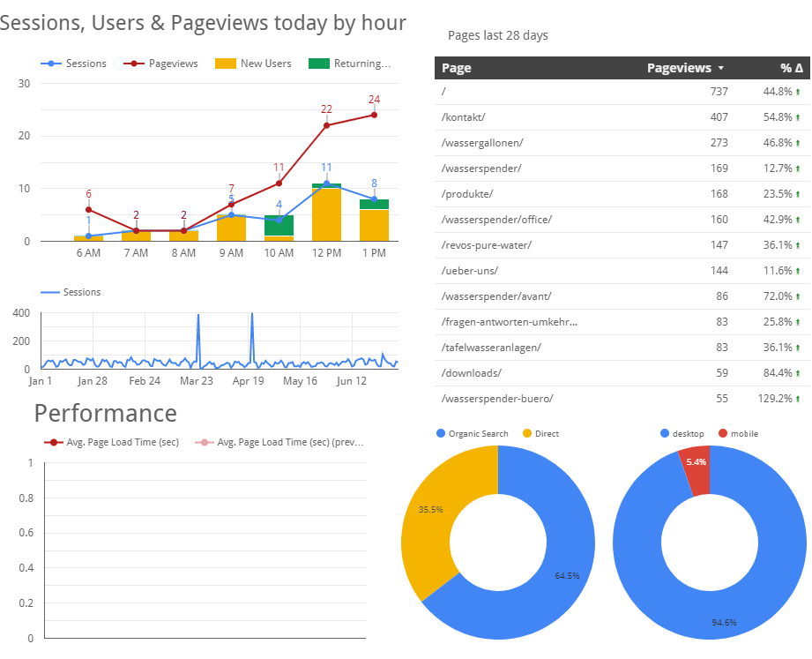
Task: Toggle the Returning... legend entry
Action: (x=349, y=64)
